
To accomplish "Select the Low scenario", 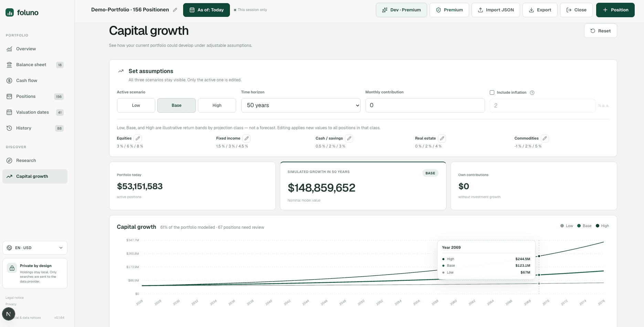I will (x=136, y=105).
